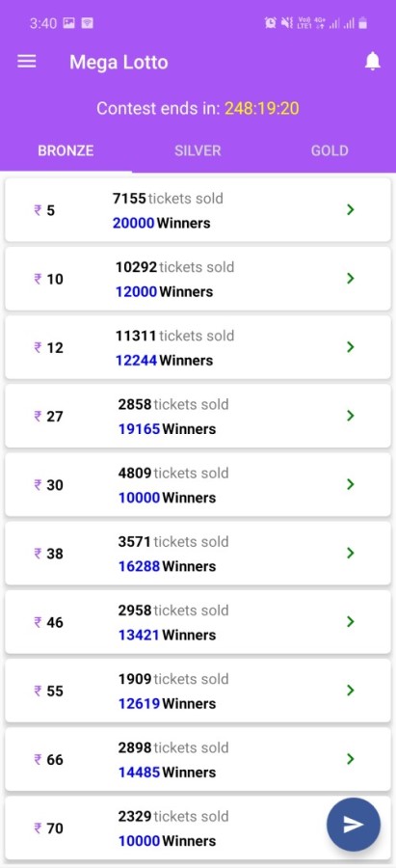Tap the notification bell icon
Viewport: 396px width, 868px height.
tap(373, 61)
